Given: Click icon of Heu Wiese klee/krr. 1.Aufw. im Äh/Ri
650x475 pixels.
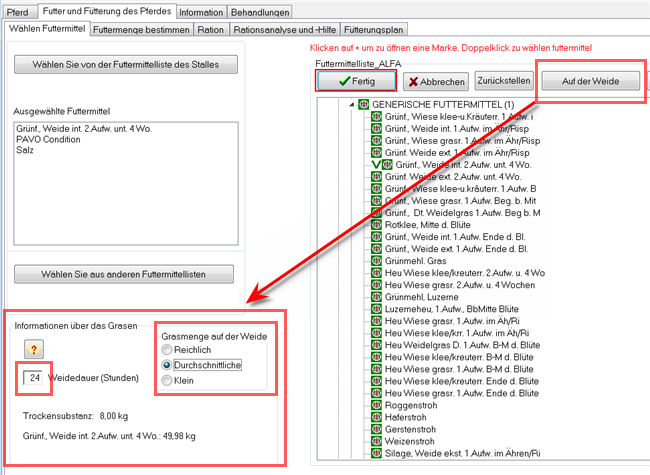Looking at the screenshot, I should coord(376,333).
